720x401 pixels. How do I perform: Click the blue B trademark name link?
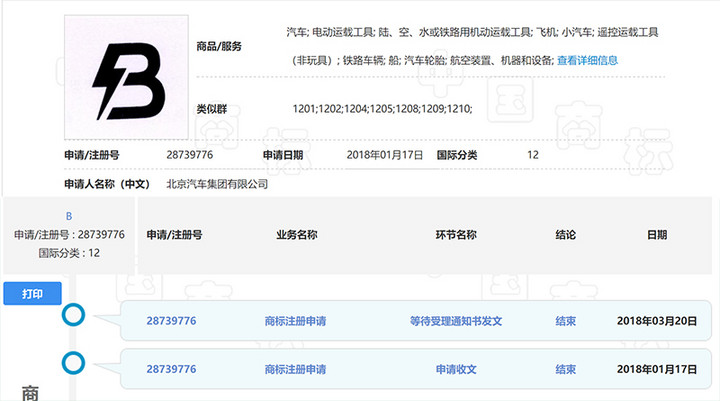tap(69, 216)
